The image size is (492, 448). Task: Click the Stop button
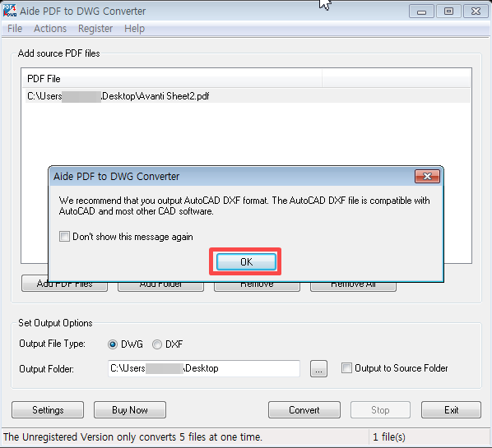[x=380, y=409]
